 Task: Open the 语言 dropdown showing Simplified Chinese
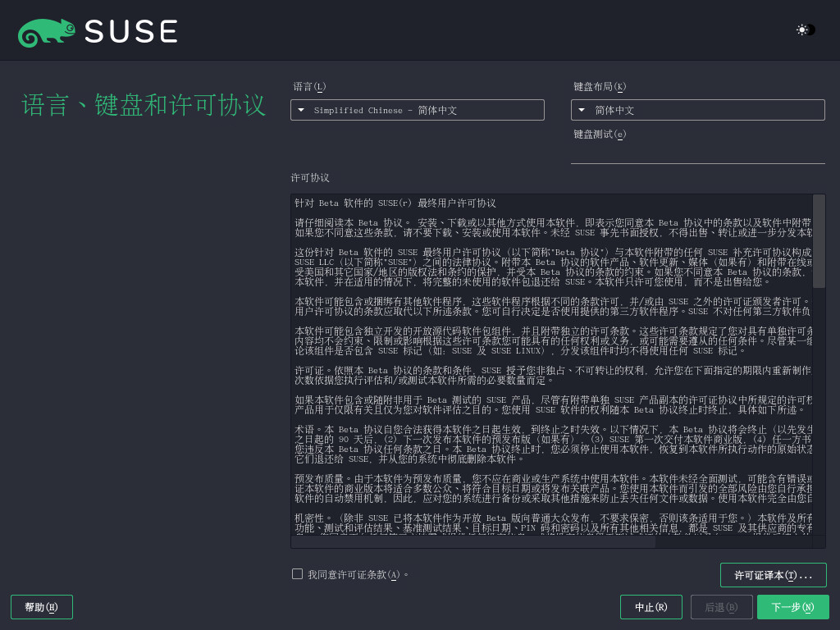click(x=418, y=110)
